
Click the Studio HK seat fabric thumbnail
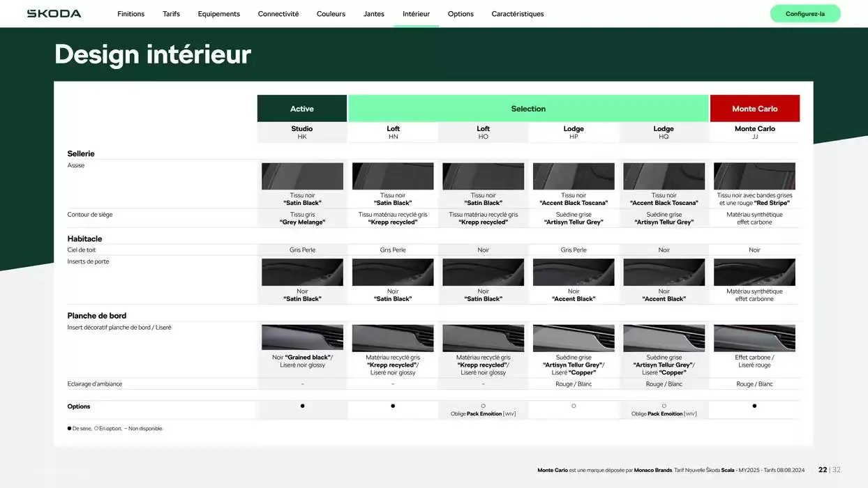(x=302, y=176)
